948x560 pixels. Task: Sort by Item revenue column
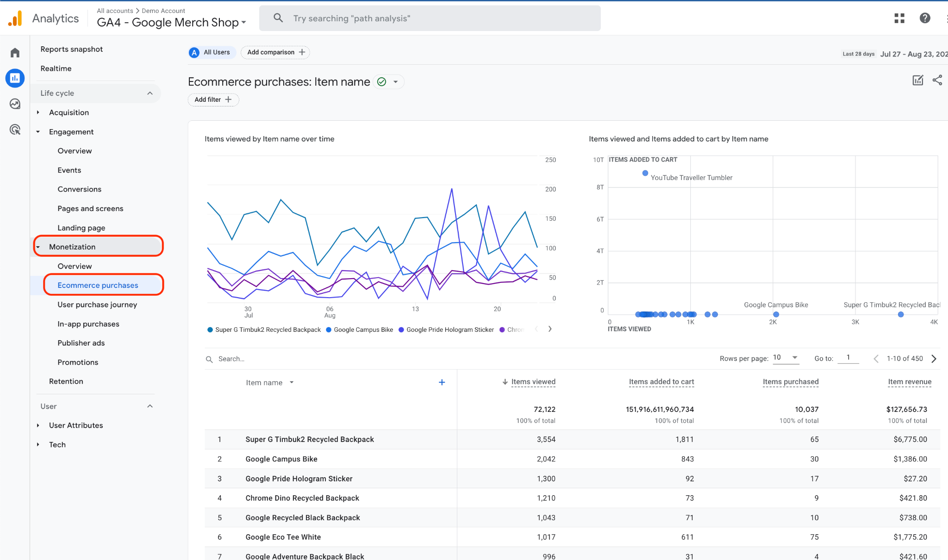[910, 382]
